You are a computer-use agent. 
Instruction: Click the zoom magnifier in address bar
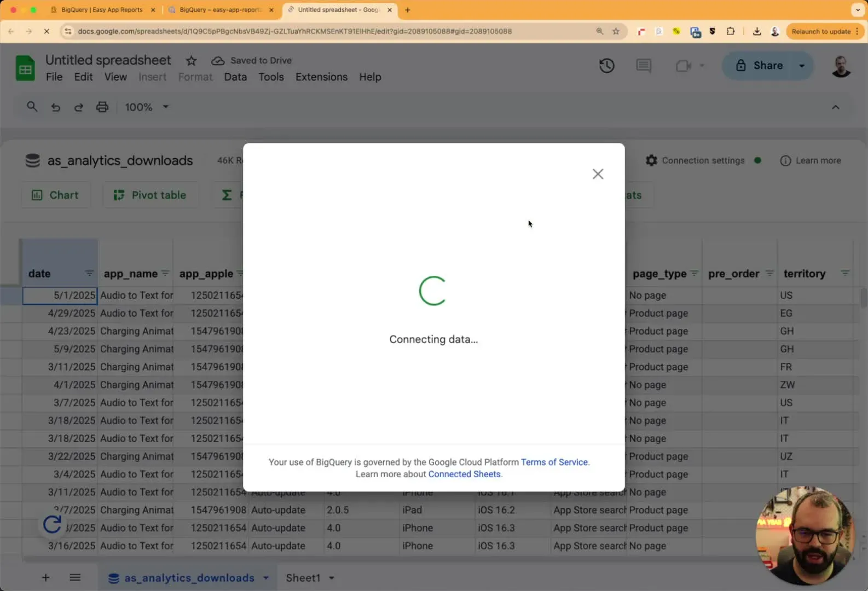coord(600,31)
